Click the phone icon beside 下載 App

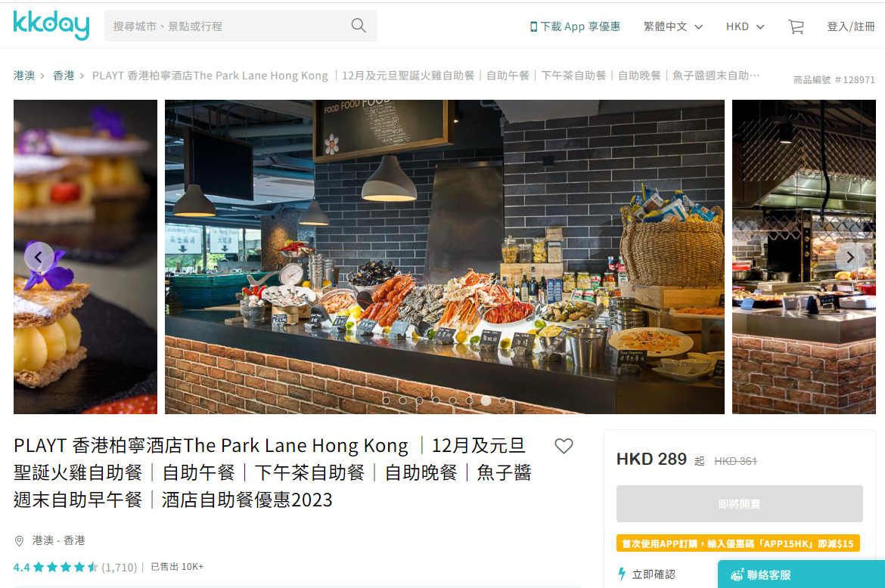533,26
